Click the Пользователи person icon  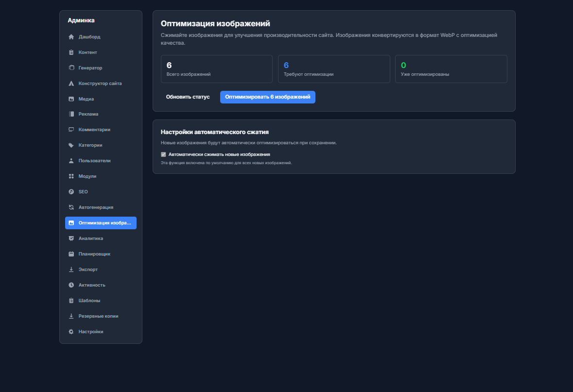pos(71,161)
